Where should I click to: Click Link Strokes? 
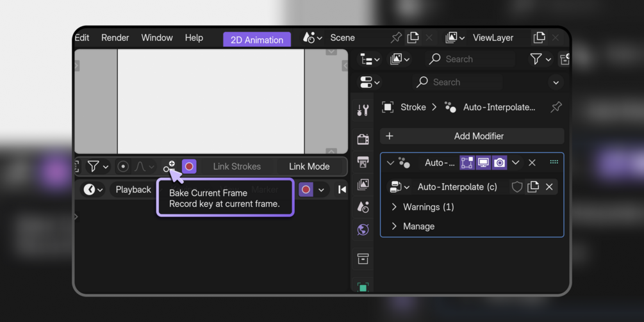point(237,166)
